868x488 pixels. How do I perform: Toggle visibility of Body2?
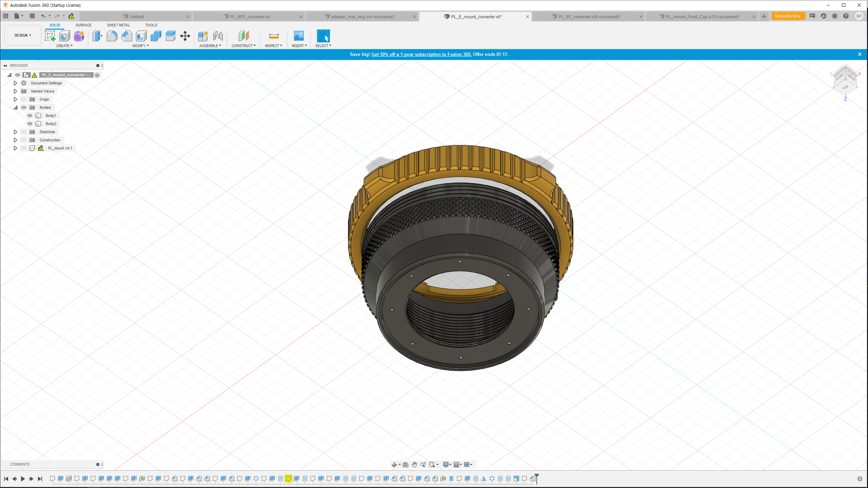[x=30, y=124]
